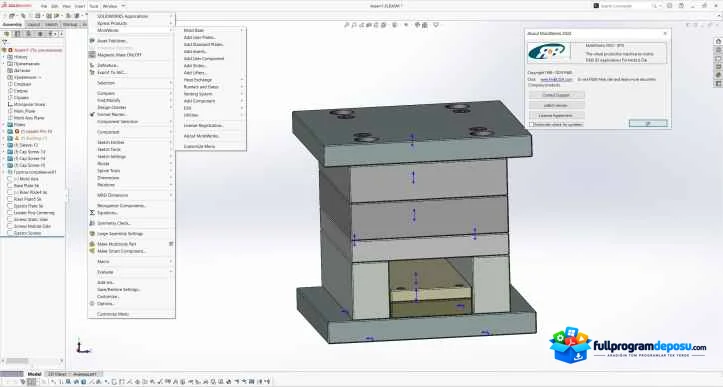
Task: Expand the Selection submenu arrow
Action: coord(171,83)
